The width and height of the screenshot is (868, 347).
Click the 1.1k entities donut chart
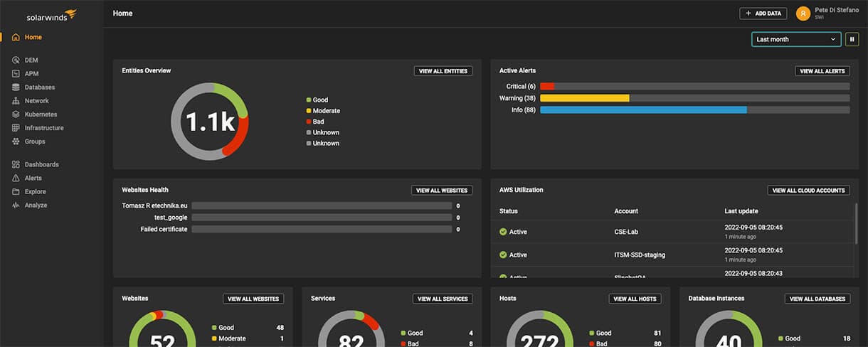click(x=210, y=122)
